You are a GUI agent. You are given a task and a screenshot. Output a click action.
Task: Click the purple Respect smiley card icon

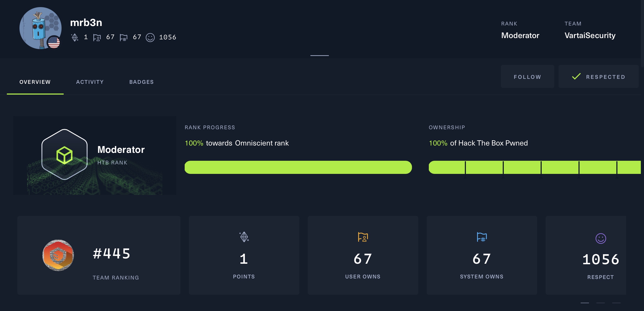601,239
